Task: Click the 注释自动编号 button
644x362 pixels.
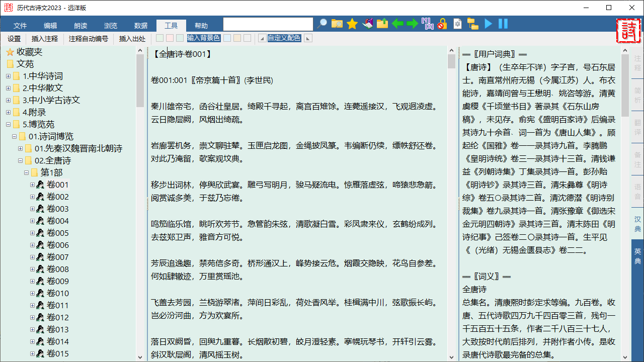Action: pyautogui.click(x=88, y=38)
